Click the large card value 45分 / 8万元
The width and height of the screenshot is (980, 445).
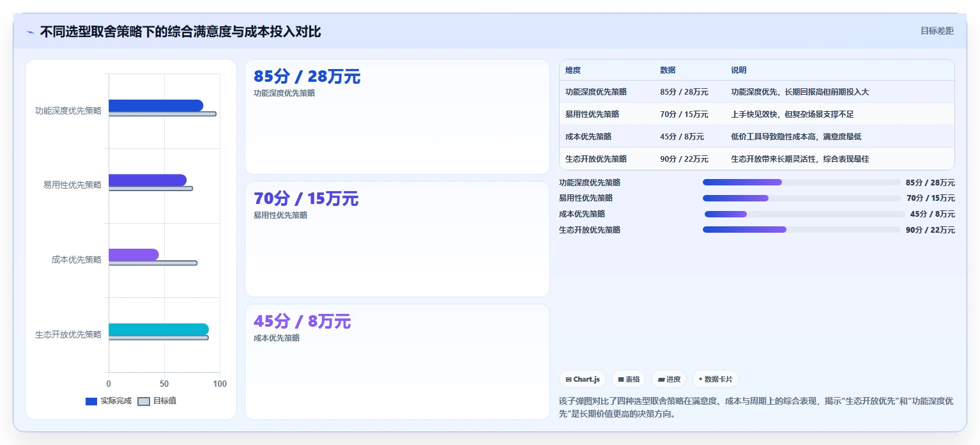pyautogui.click(x=302, y=321)
